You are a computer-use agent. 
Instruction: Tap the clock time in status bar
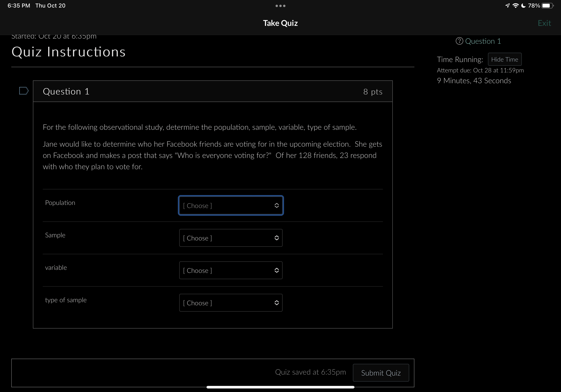[x=19, y=6]
